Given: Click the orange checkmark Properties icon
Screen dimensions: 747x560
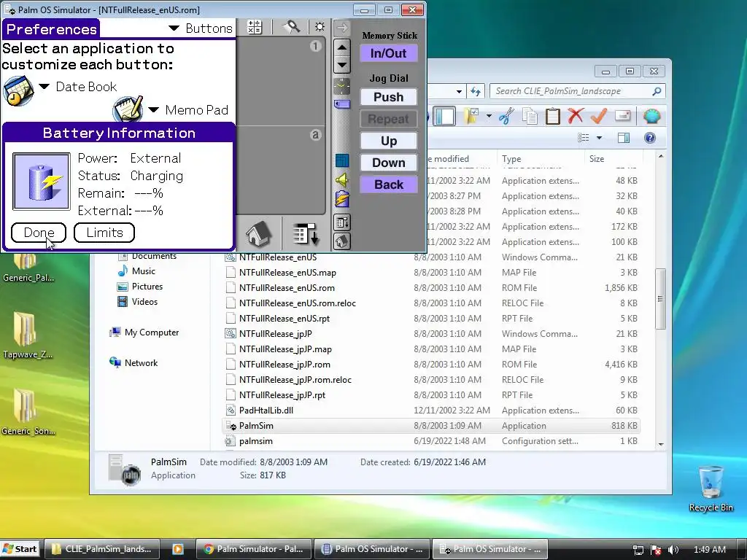Looking at the screenshot, I should 599,116.
